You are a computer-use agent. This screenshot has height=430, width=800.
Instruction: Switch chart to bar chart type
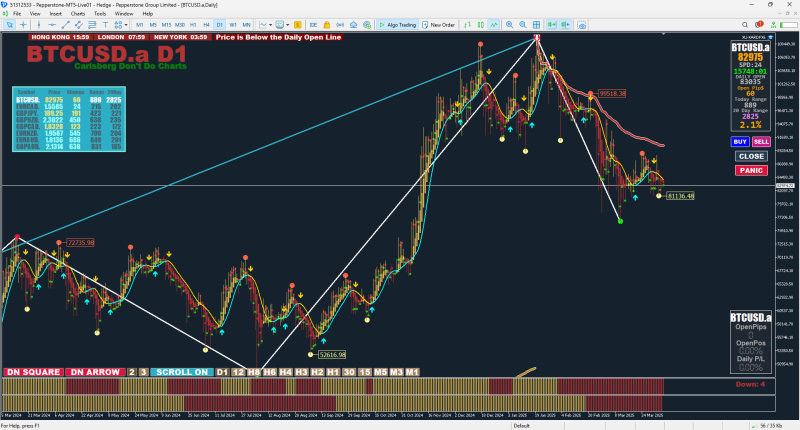pos(467,24)
